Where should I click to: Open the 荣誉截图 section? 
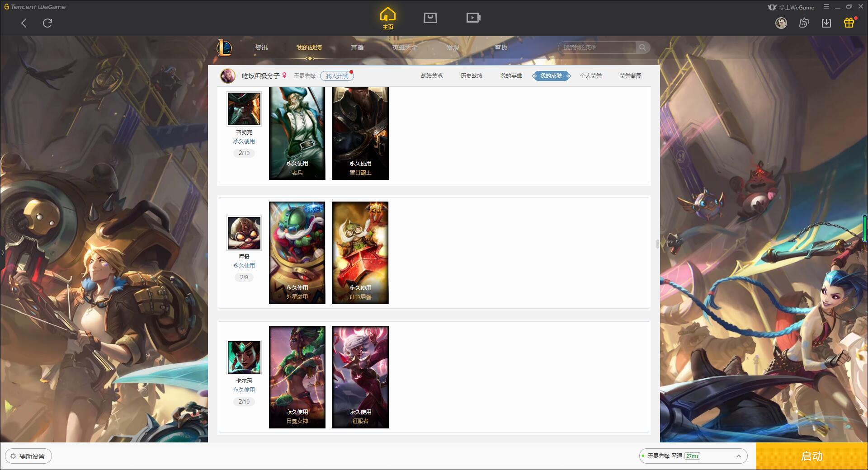(631, 76)
